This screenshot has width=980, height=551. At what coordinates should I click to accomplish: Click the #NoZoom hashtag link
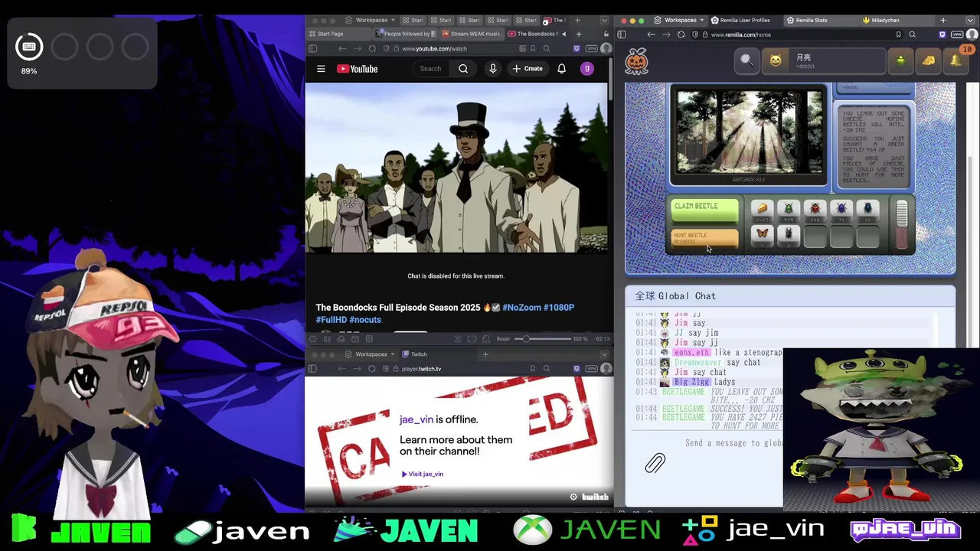522,308
